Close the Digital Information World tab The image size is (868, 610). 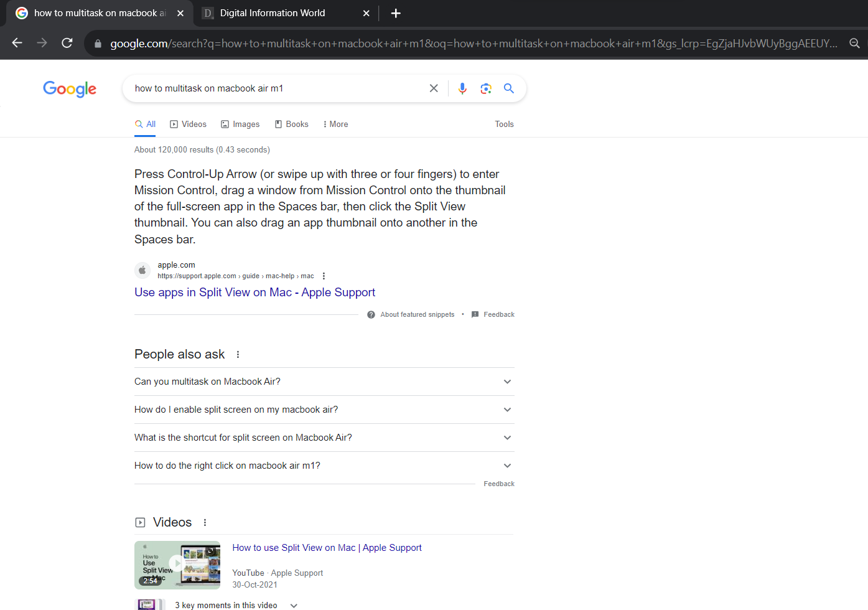click(366, 13)
